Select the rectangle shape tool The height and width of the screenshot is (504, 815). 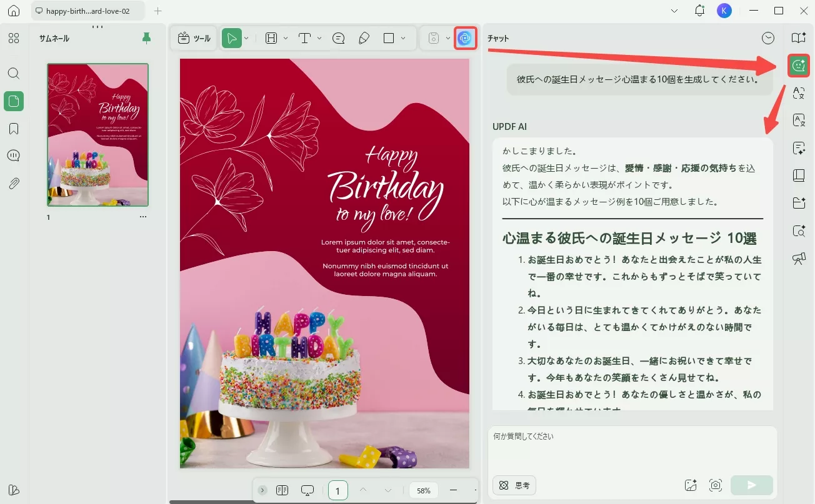coord(389,38)
